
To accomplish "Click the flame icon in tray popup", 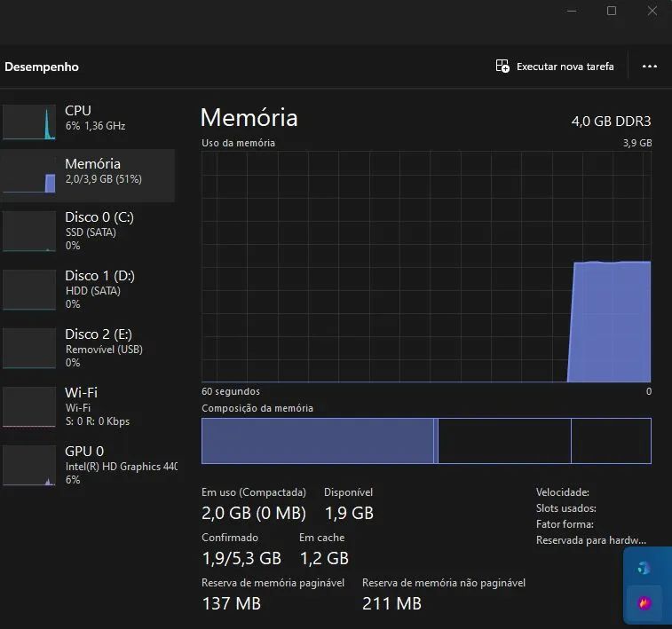I will [644, 603].
